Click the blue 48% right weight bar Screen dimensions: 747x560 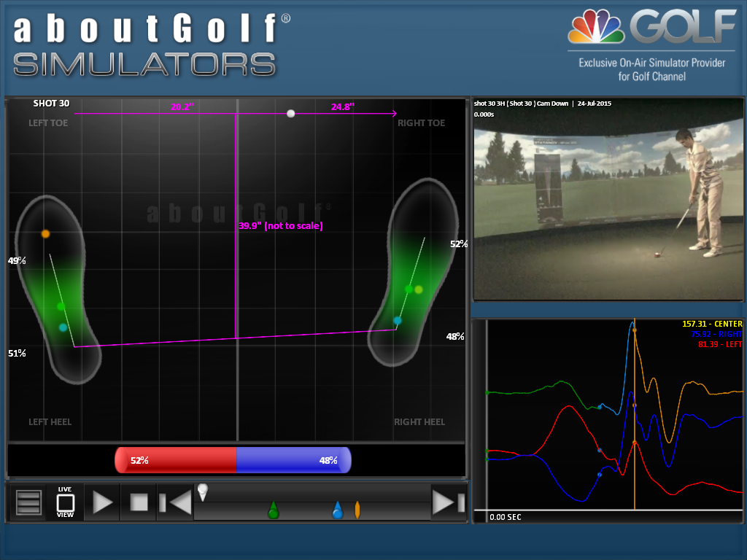294,460
